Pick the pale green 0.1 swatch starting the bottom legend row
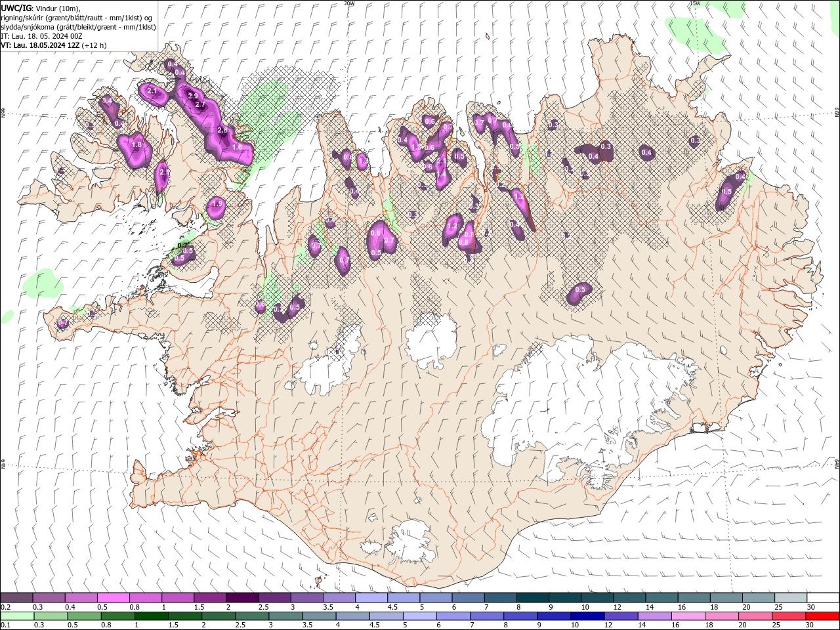840x630 pixels. (17, 616)
